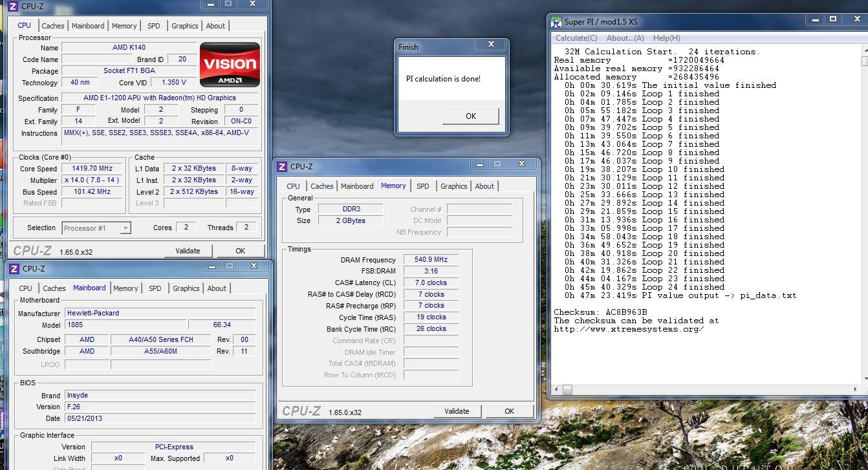Click the Checksum: AC8B963B line

pyautogui.click(x=600, y=312)
